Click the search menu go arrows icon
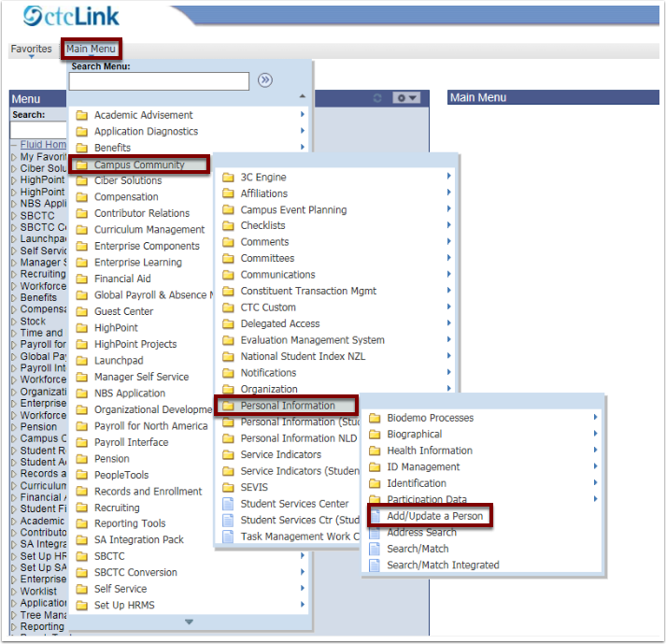Image resolution: width=666 pixels, height=644 pixels. point(265,79)
